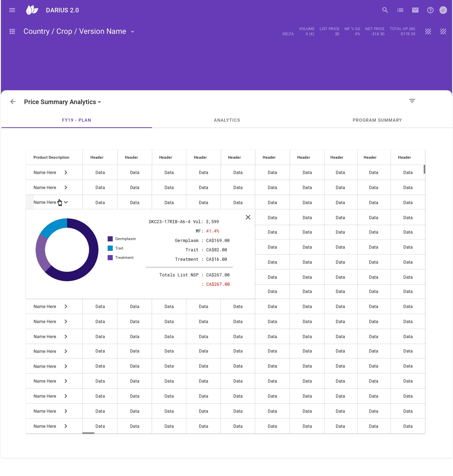
Task: Open the hamburger navigation menu
Action: pos(12,10)
